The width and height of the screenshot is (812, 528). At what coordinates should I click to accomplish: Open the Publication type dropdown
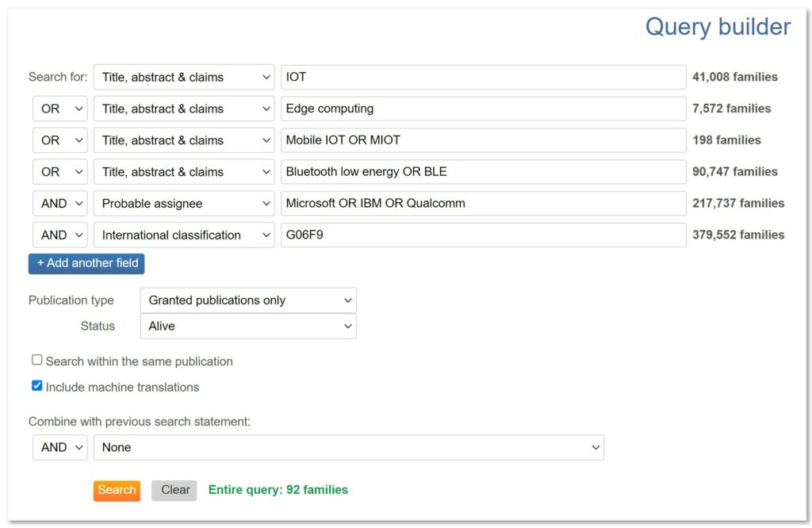point(247,300)
